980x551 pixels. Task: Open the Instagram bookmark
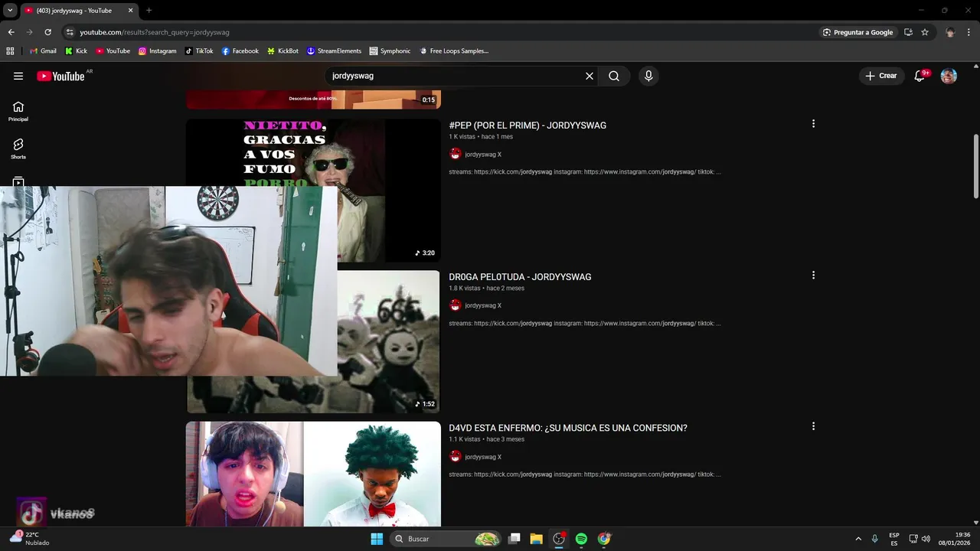[157, 51]
